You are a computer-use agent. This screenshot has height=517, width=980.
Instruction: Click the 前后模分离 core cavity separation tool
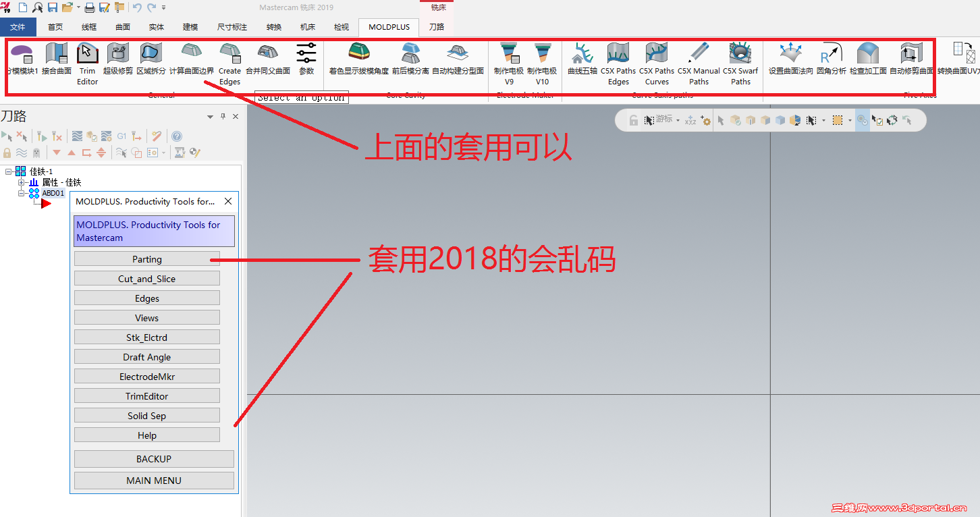click(410, 59)
